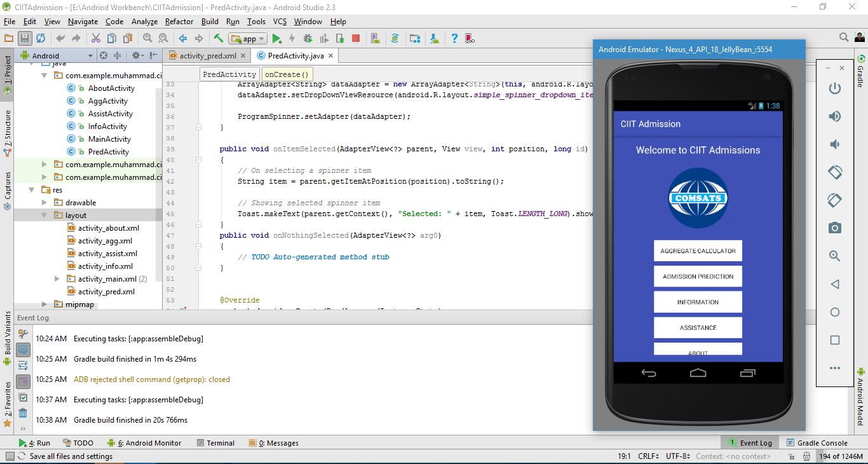The height and width of the screenshot is (464, 868).
Task: Open the Refactor menu
Action: (179, 22)
